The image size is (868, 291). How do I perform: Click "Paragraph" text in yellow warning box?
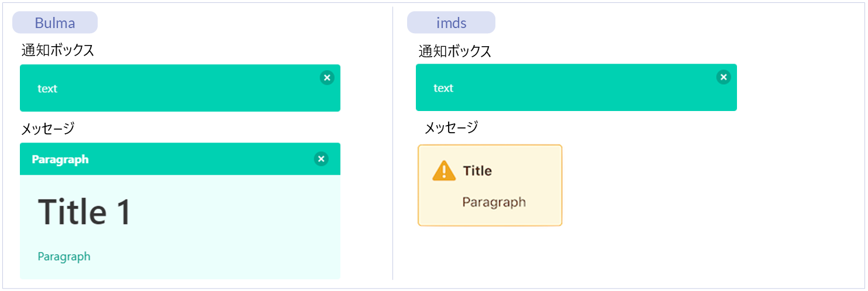coord(494,202)
